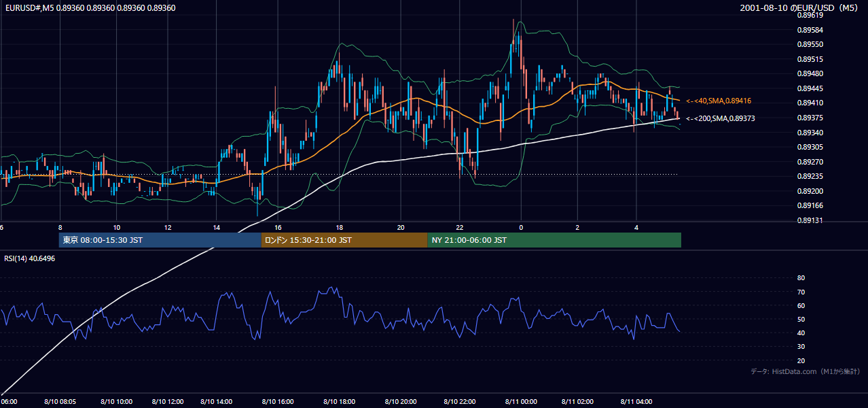Click the 0.89200 price axis label
Viewport: 868px width, 408px height.
pos(809,191)
